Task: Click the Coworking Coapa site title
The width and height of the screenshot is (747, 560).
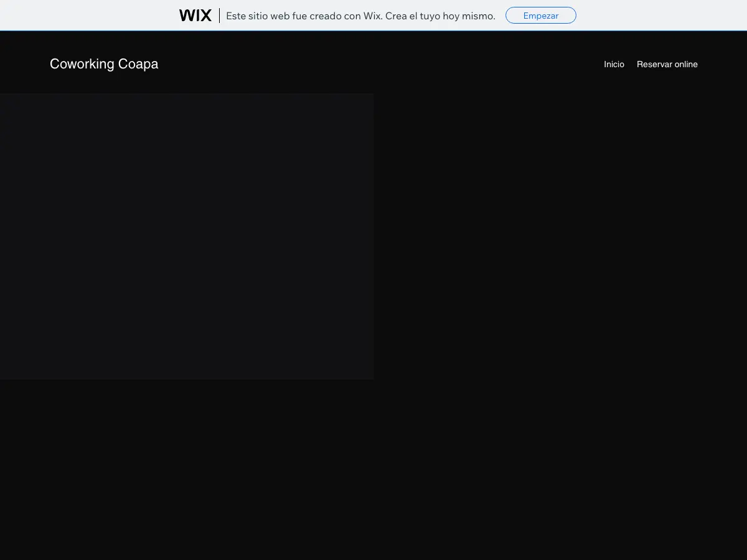Action: click(104, 64)
